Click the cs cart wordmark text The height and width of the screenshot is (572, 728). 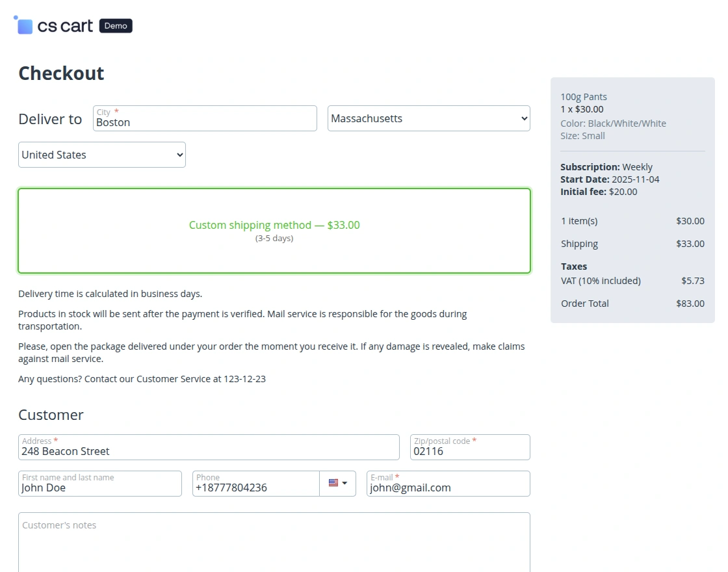(x=65, y=26)
